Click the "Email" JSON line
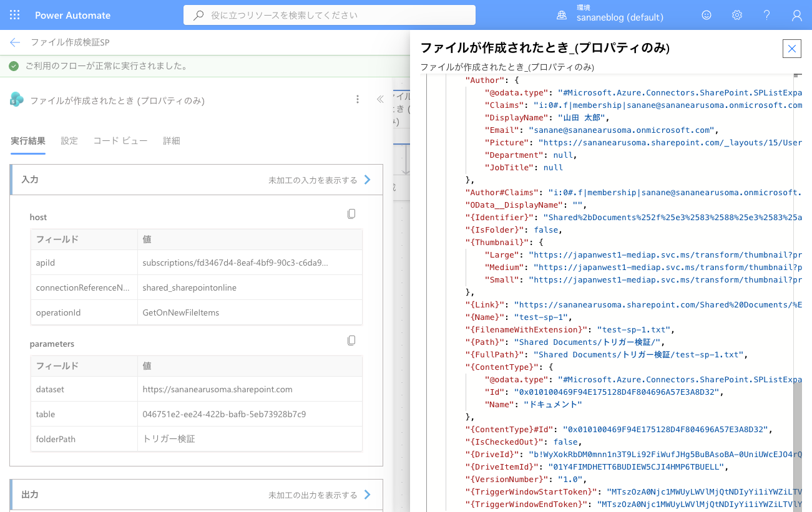This screenshot has height=512, width=812. [x=602, y=130]
